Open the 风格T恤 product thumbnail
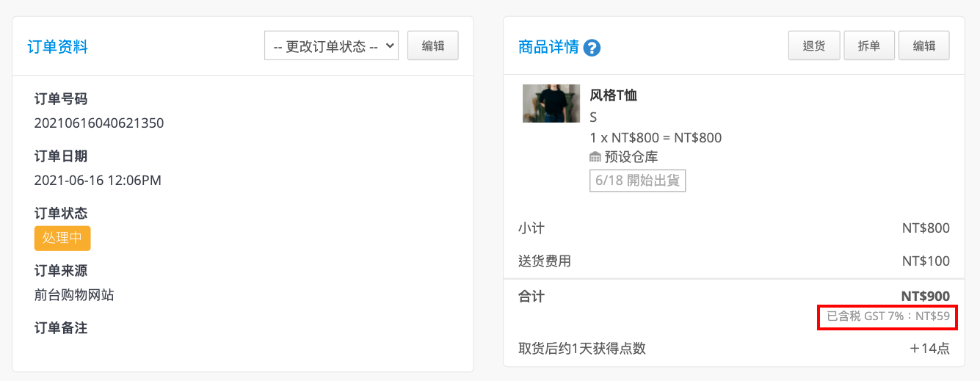Screen dimensions: 980x381 [551, 104]
